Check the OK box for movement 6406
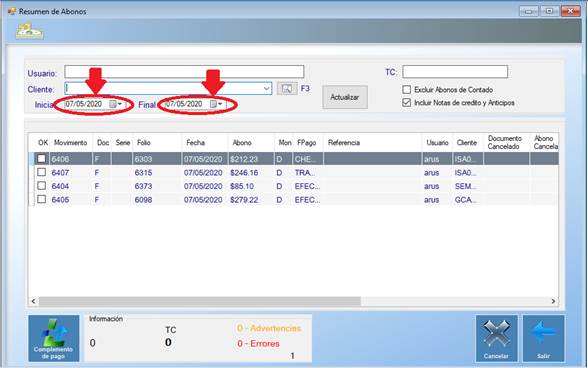The image size is (588, 368). [42, 159]
